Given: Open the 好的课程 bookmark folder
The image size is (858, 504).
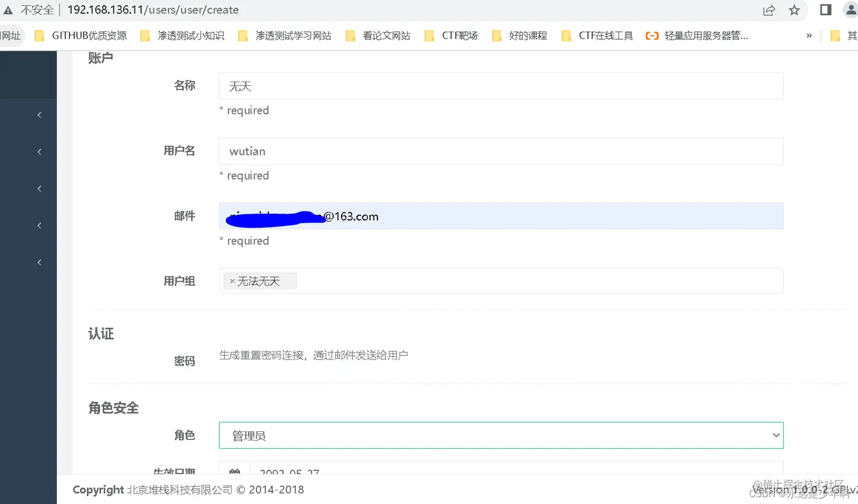Looking at the screenshot, I should point(520,36).
